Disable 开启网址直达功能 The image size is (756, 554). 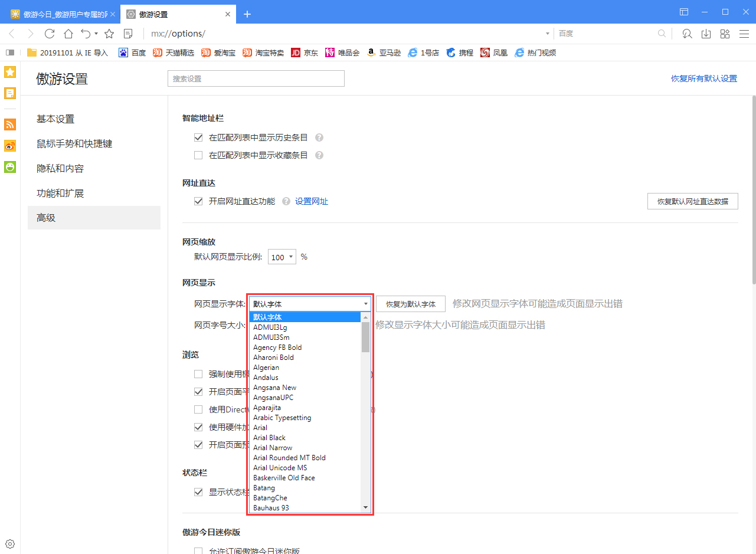click(198, 201)
